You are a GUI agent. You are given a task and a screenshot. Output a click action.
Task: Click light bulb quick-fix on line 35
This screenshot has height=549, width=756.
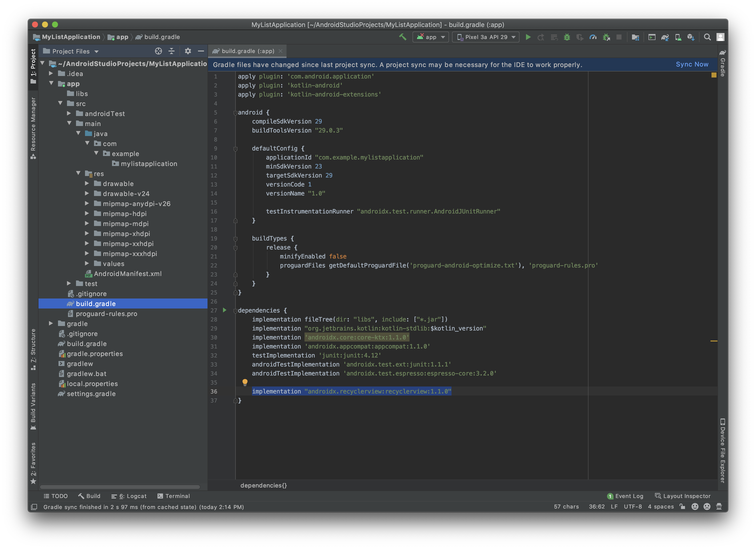coord(245,382)
